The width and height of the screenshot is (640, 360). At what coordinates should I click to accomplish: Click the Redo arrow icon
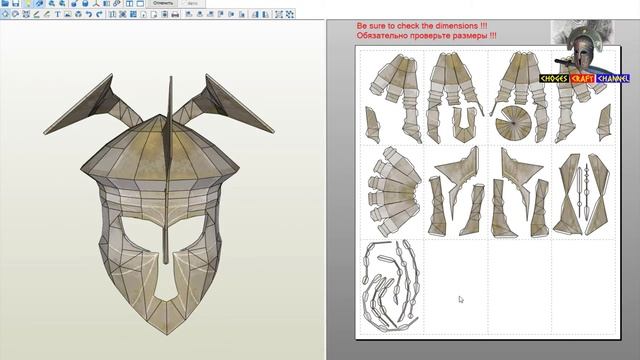click(99, 14)
